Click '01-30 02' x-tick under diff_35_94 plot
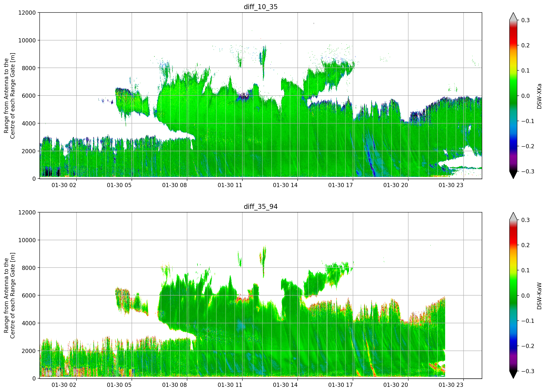Image resolution: width=546 pixels, height=392 pixels. tap(64, 385)
